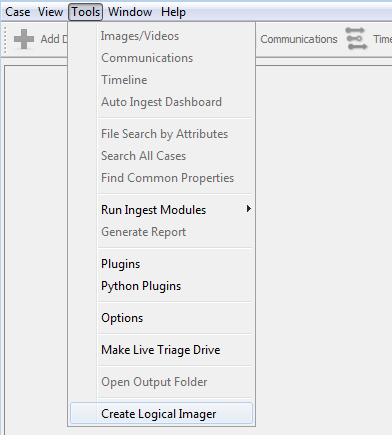Click the Add Data Source plus icon

(24, 39)
